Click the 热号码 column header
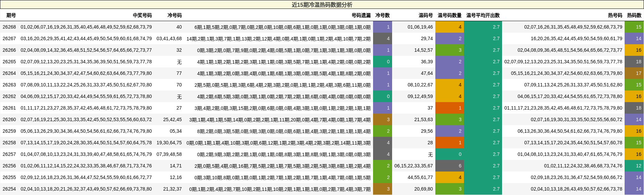Image resolution: width=644 pixels, height=195 pixels. pos(615,15)
